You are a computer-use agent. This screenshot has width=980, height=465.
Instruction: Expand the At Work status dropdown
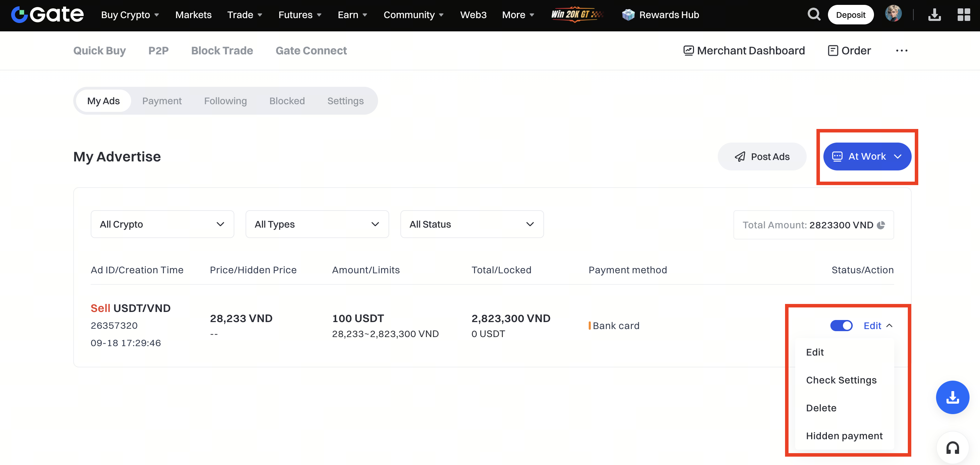click(x=867, y=156)
